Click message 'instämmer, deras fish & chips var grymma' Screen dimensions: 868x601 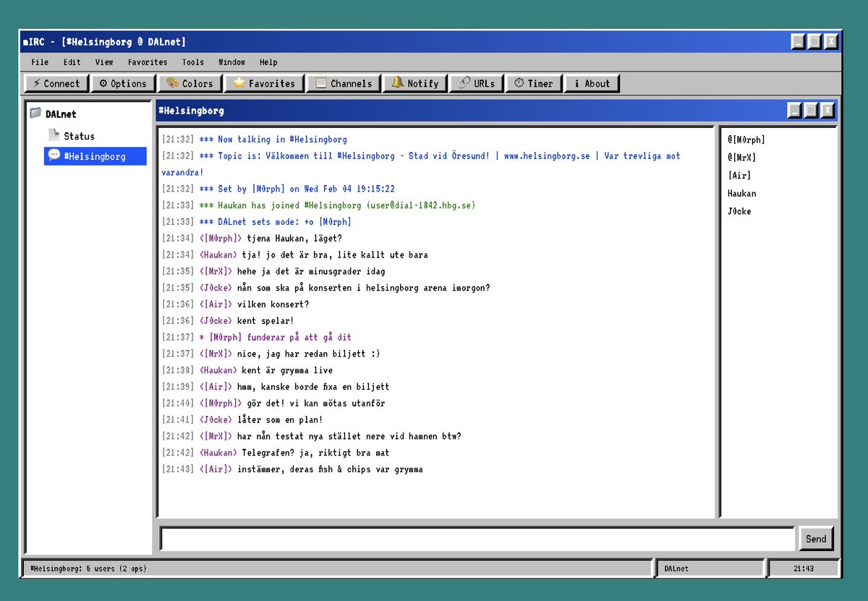pyautogui.click(x=330, y=469)
